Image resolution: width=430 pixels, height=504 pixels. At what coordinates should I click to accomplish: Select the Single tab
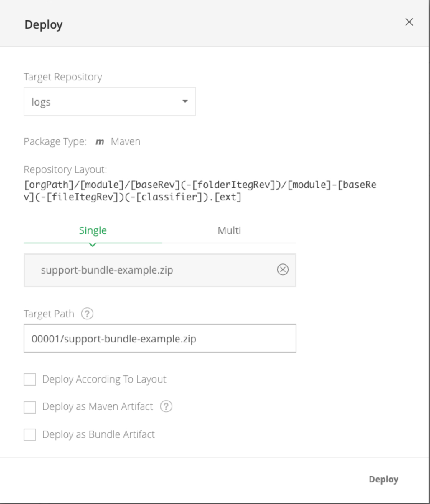[x=93, y=230]
